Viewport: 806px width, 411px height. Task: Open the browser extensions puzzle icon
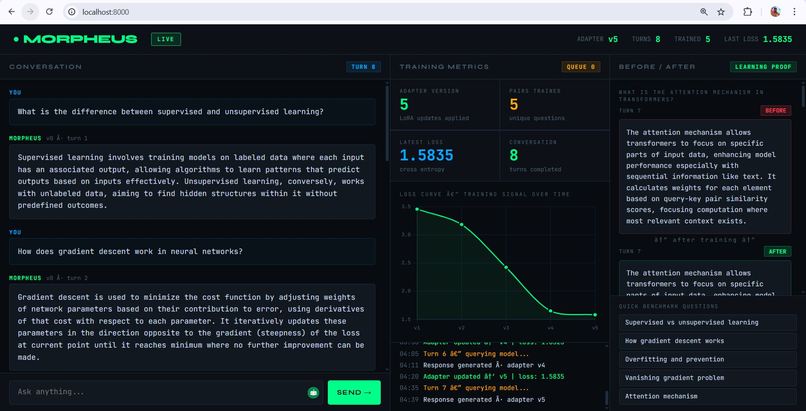point(748,12)
